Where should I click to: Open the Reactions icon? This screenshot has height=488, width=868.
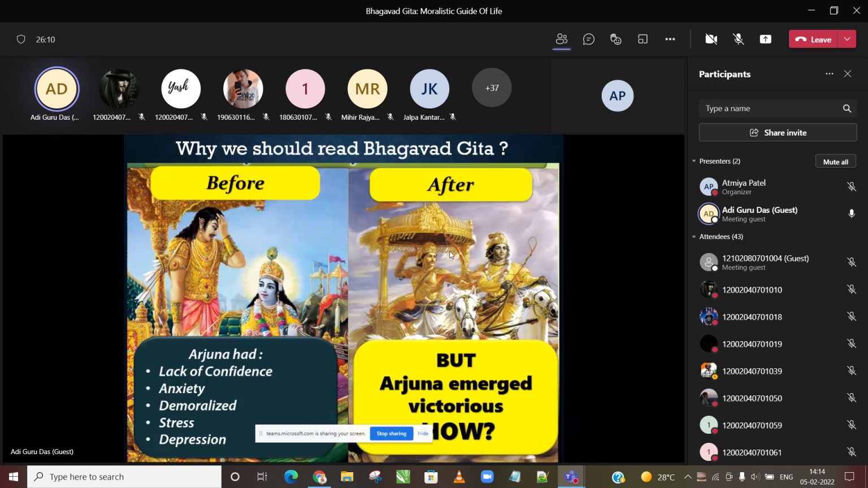pos(615,39)
